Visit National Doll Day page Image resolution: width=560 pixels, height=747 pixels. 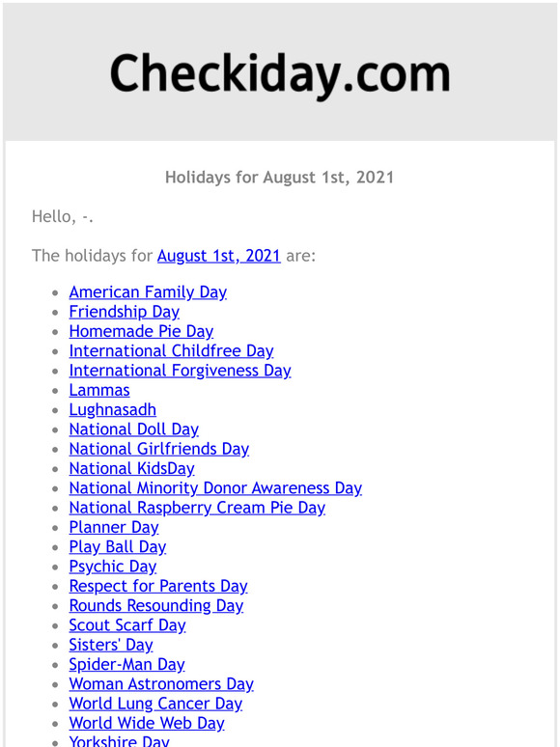(x=134, y=429)
